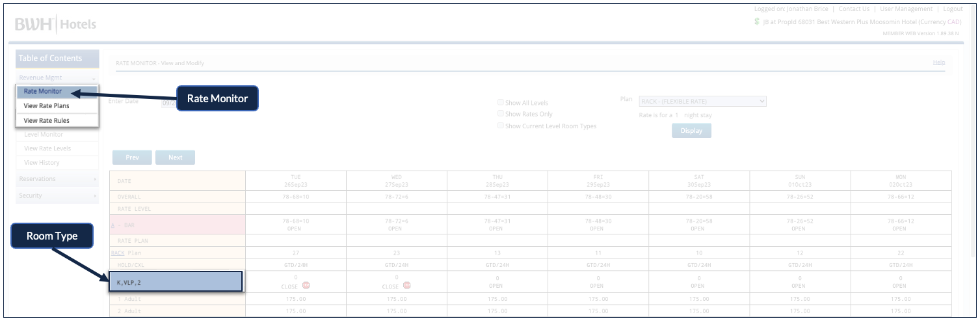Expand the Reservations section in sidebar
980x321 pixels.
click(x=57, y=179)
